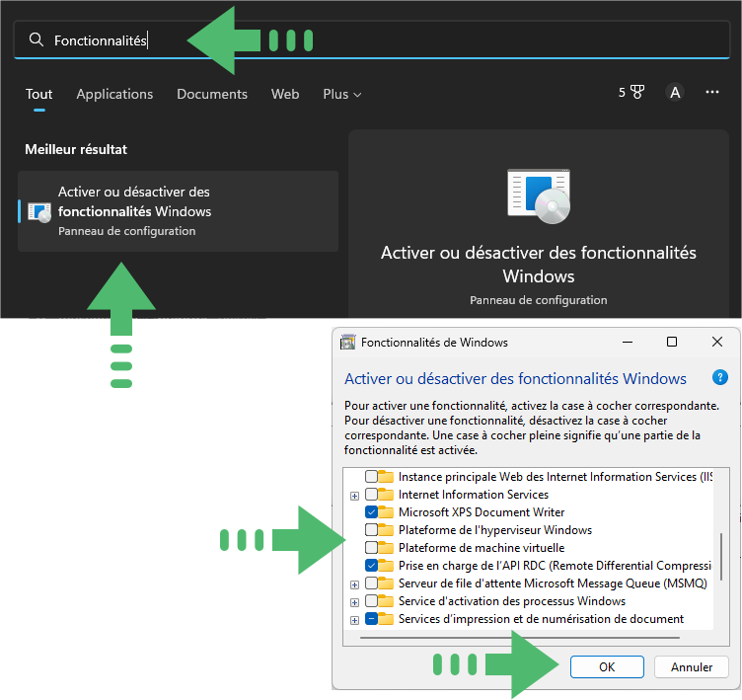Click the Prise en charge de l'API RDC folder icon
The height and width of the screenshot is (700, 742).
(x=386, y=565)
